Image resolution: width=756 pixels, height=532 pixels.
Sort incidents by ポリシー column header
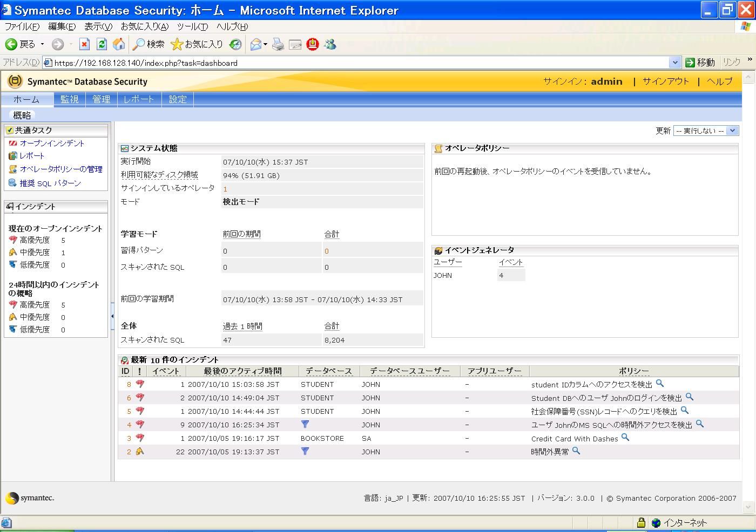[x=634, y=371]
